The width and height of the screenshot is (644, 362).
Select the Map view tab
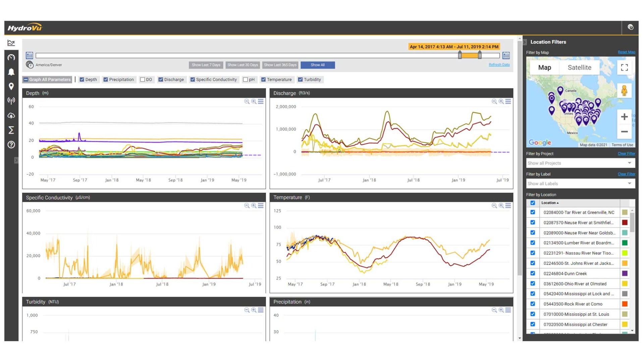544,67
